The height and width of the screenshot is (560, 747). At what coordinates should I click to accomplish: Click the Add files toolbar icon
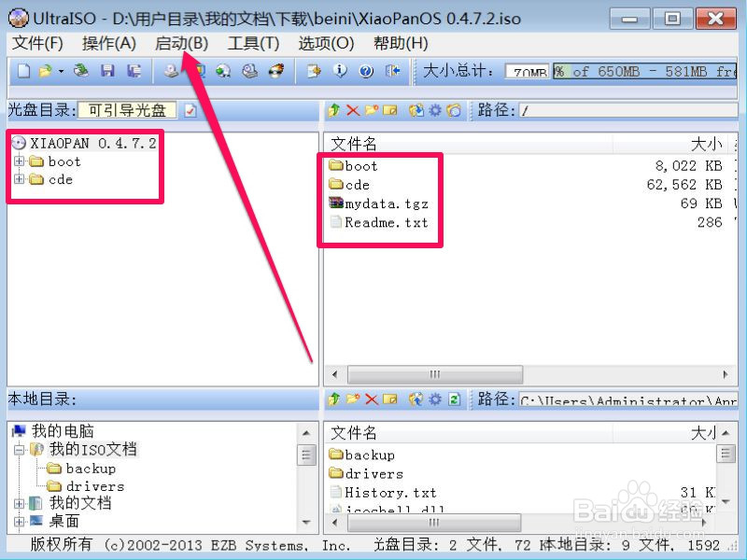tap(314, 72)
